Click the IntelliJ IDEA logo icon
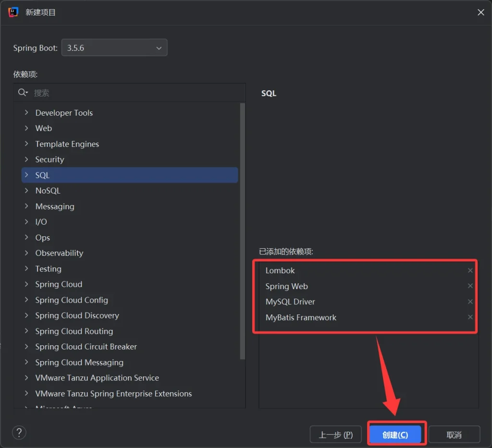The height and width of the screenshot is (448, 492). tap(13, 12)
